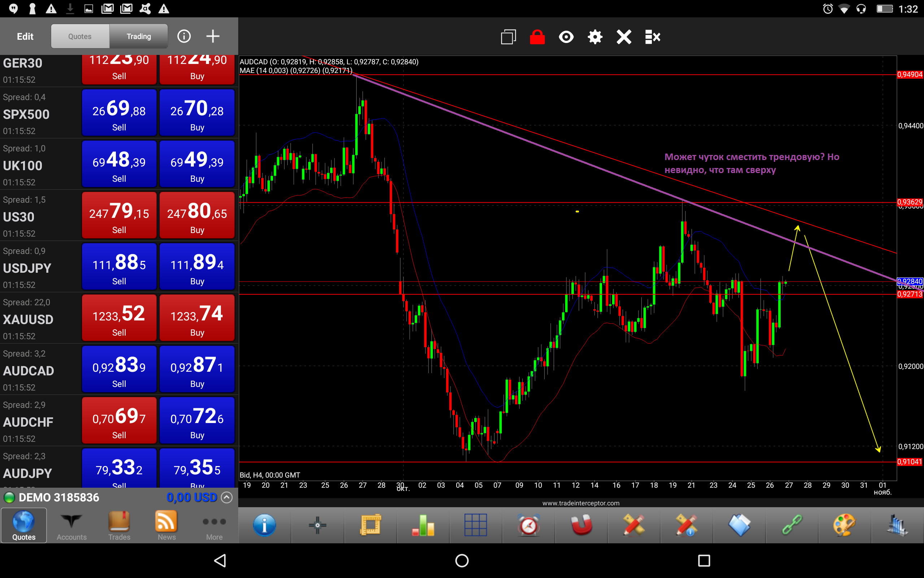
Task: Open the bar chart type icon
Action: coord(423,525)
